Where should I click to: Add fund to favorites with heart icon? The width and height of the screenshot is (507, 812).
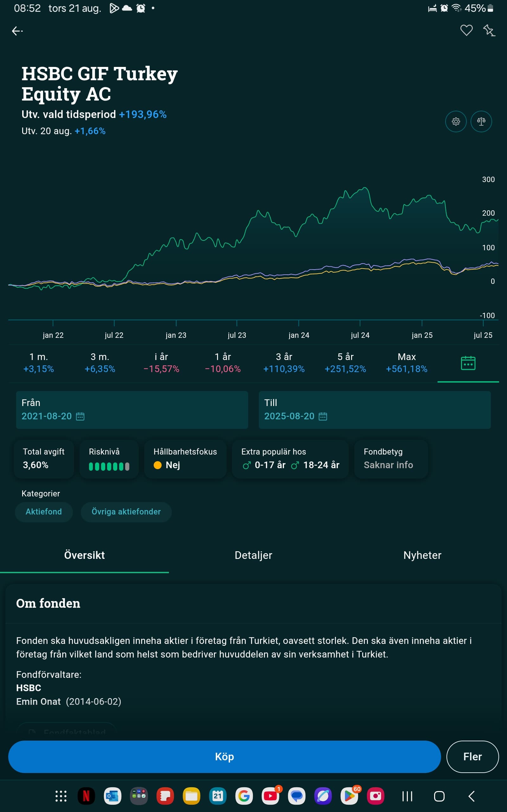(466, 30)
